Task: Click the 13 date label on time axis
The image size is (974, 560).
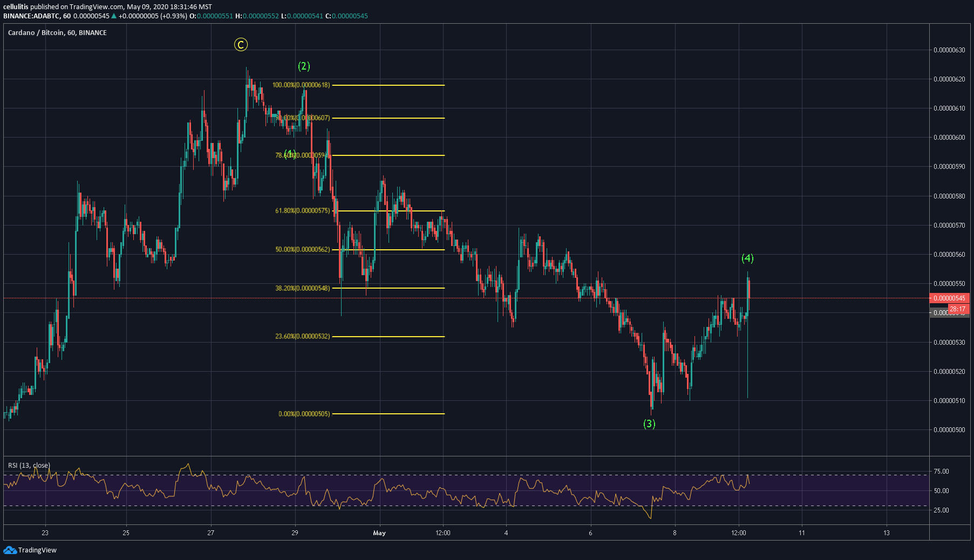Action: [x=887, y=533]
